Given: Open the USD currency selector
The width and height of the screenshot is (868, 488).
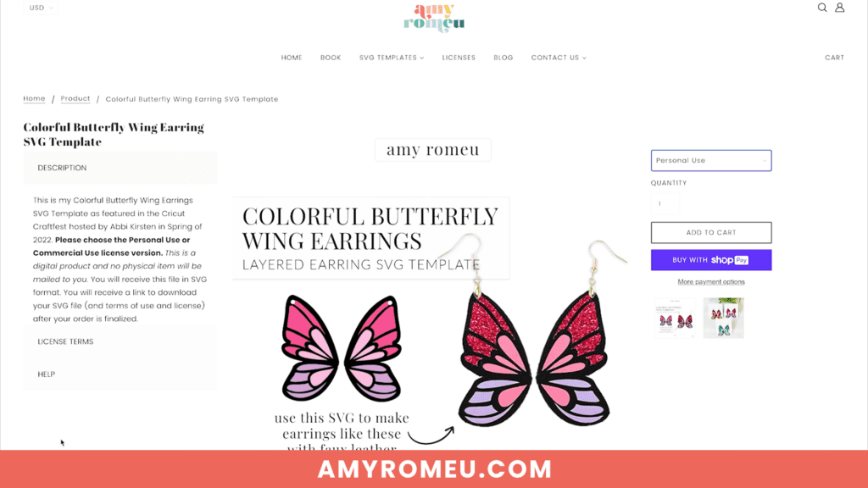Looking at the screenshot, I should (x=41, y=8).
